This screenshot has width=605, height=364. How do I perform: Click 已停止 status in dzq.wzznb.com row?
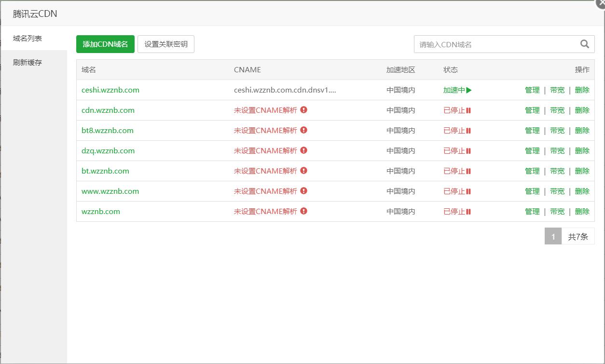pyautogui.click(x=454, y=151)
